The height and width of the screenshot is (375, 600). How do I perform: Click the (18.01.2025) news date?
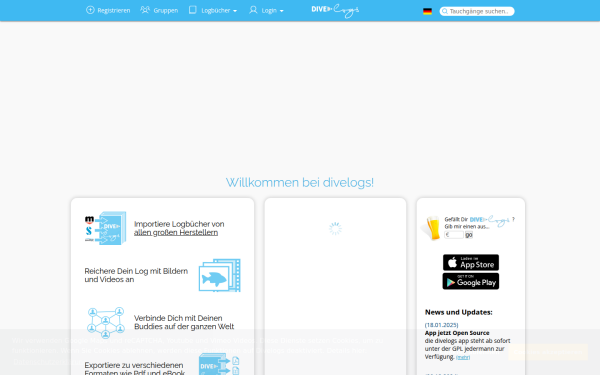441,325
